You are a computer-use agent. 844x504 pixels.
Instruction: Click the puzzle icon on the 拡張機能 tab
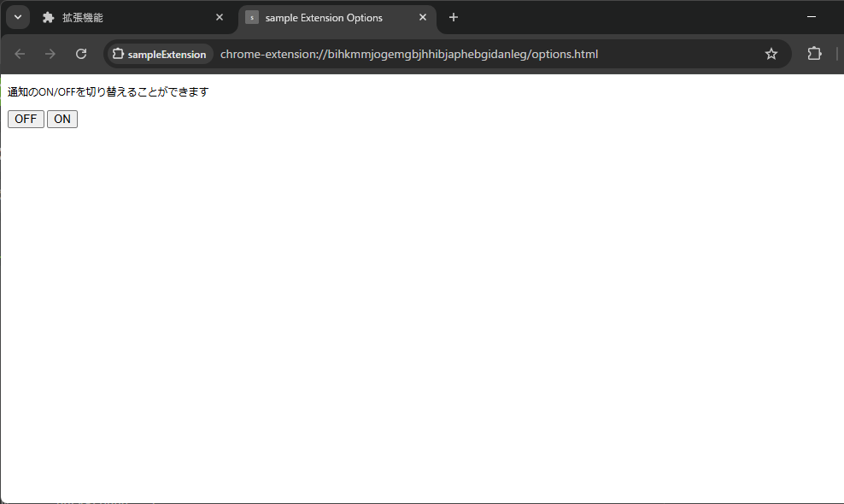pyautogui.click(x=47, y=17)
